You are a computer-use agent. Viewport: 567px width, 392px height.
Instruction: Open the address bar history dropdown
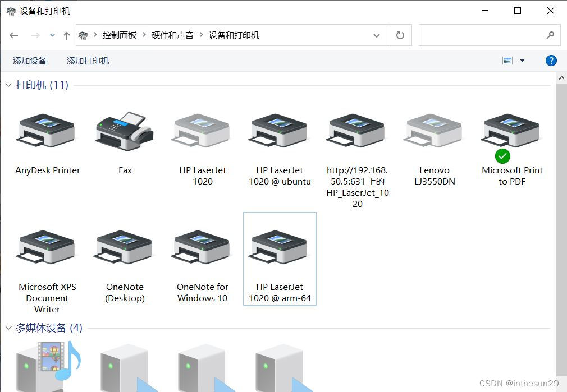click(x=377, y=35)
